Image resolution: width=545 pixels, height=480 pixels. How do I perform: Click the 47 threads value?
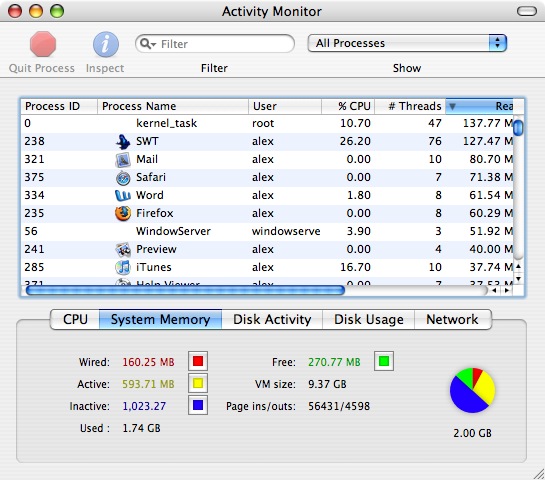(x=435, y=123)
